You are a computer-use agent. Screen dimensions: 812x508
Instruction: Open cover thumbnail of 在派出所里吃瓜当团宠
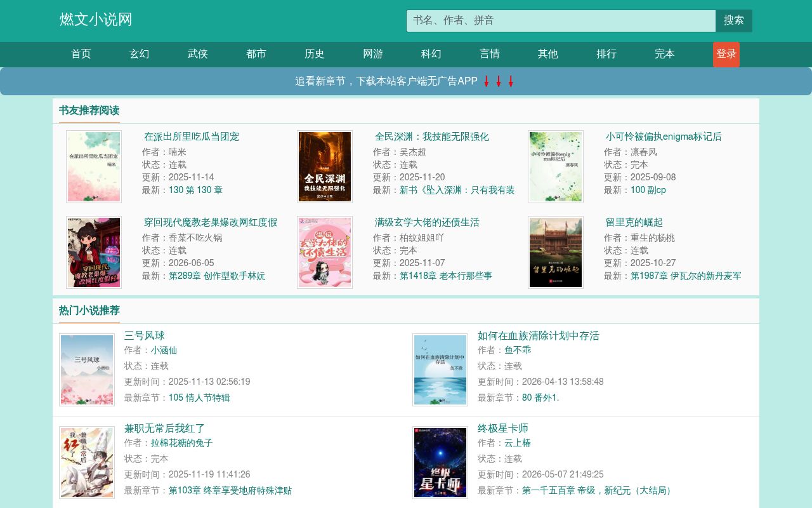94,167
